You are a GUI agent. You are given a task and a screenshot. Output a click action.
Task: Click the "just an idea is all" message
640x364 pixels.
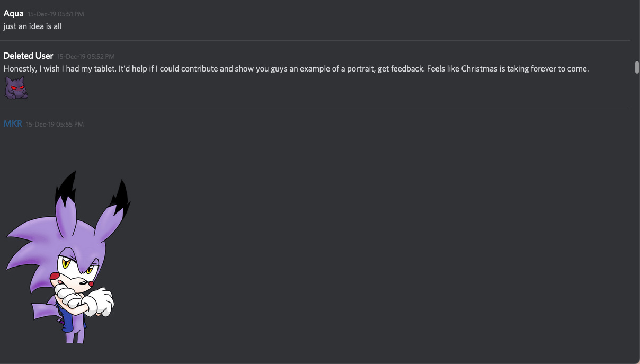click(33, 26)
